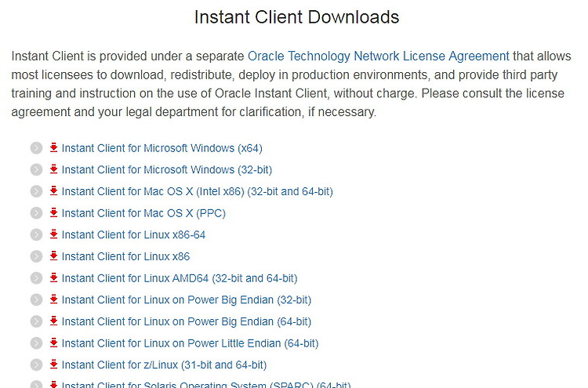Click download icon for Power Little Endian (64-bit)

[53, 343]
